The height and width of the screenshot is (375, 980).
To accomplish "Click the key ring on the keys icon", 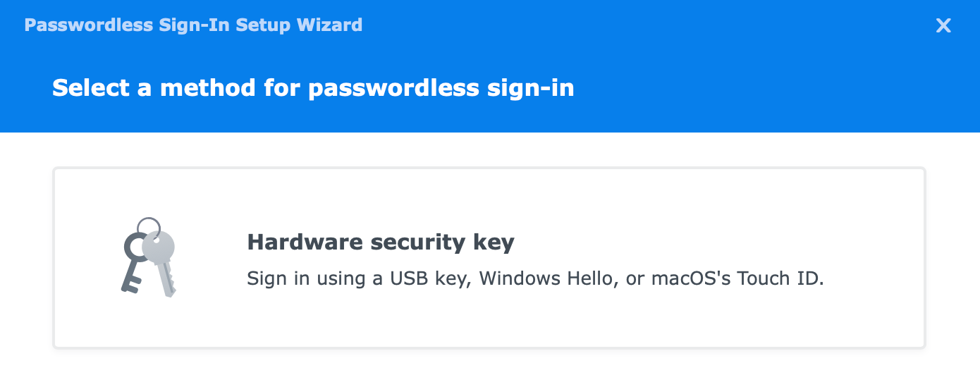I will pyautogui.click(x=149, y=226).
